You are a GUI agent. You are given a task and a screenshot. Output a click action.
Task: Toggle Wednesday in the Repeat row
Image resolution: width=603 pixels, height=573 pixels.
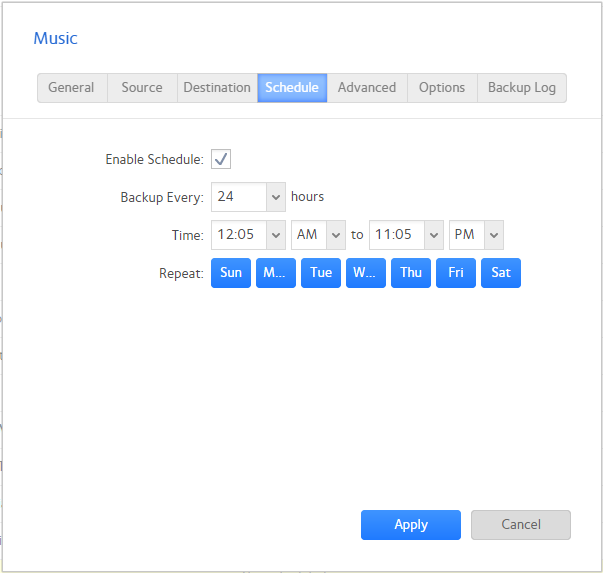[x=366, y=273]
